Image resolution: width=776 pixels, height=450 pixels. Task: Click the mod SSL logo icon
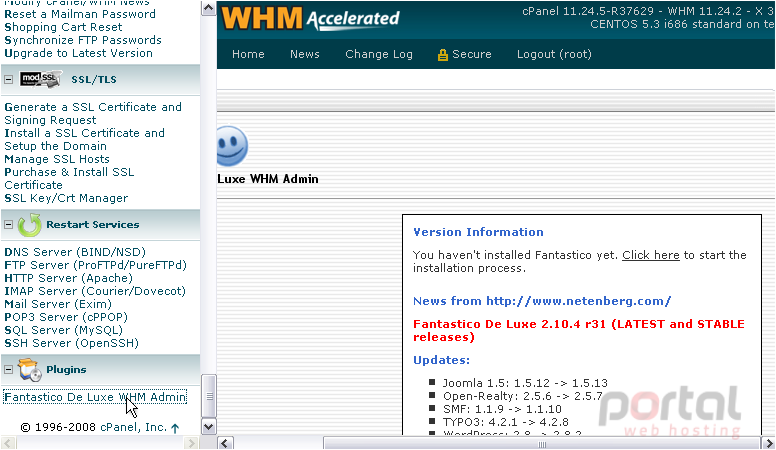(x=41, y=79)
